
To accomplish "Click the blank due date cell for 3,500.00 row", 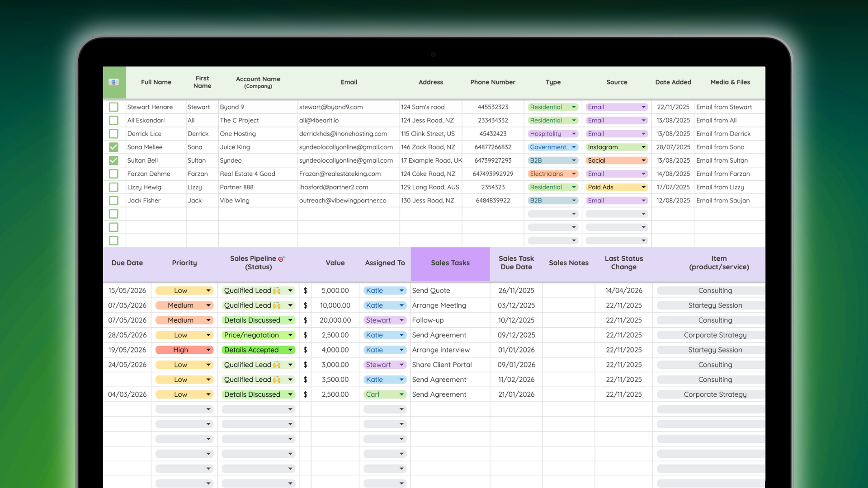I will [x=127, y=380].
